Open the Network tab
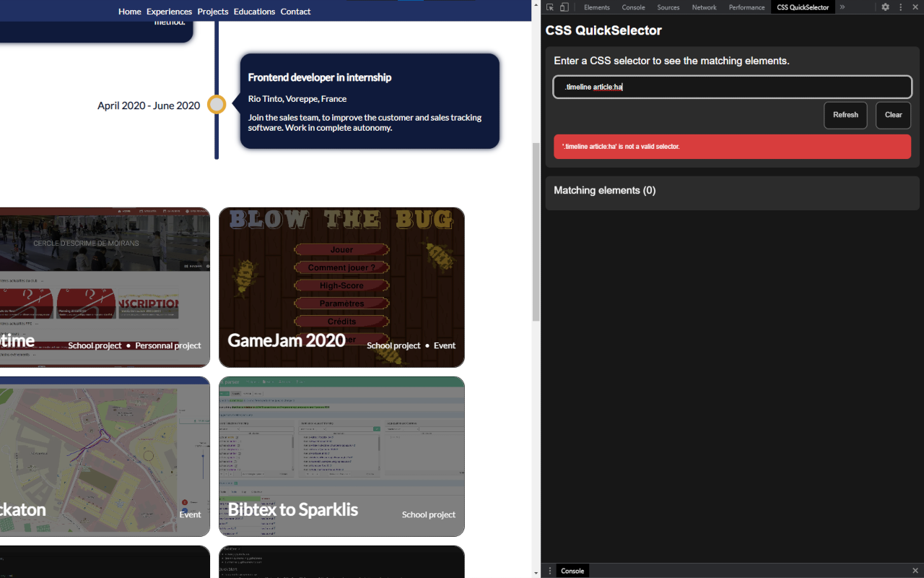The width and height of the screenshot is (924, 578). click(705, 7)
